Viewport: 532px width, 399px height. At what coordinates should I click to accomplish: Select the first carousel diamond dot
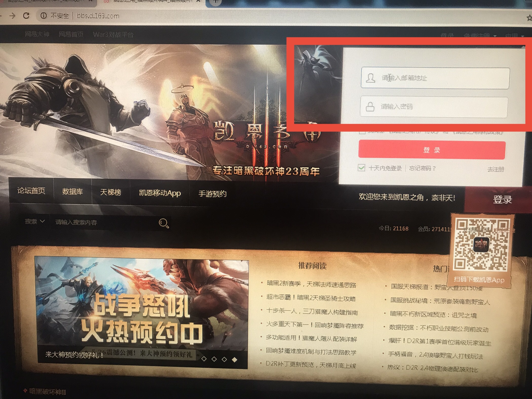[x=204, y=359]
